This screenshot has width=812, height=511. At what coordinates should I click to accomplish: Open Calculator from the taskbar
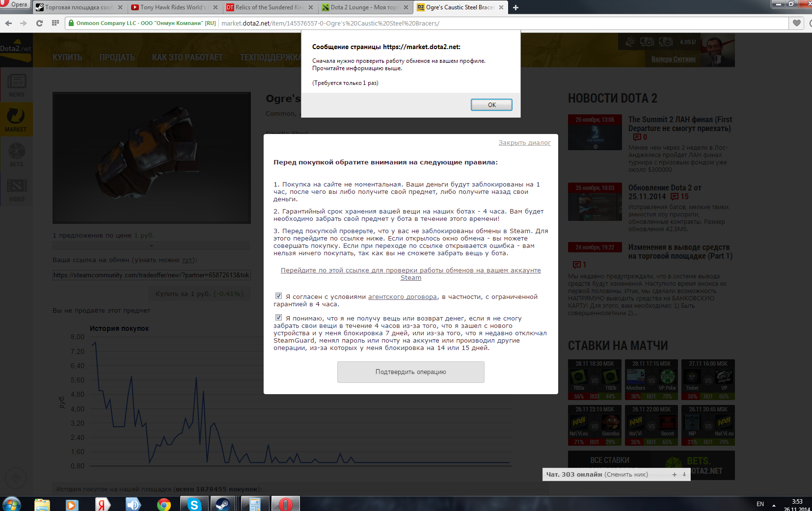click(255, 504)
